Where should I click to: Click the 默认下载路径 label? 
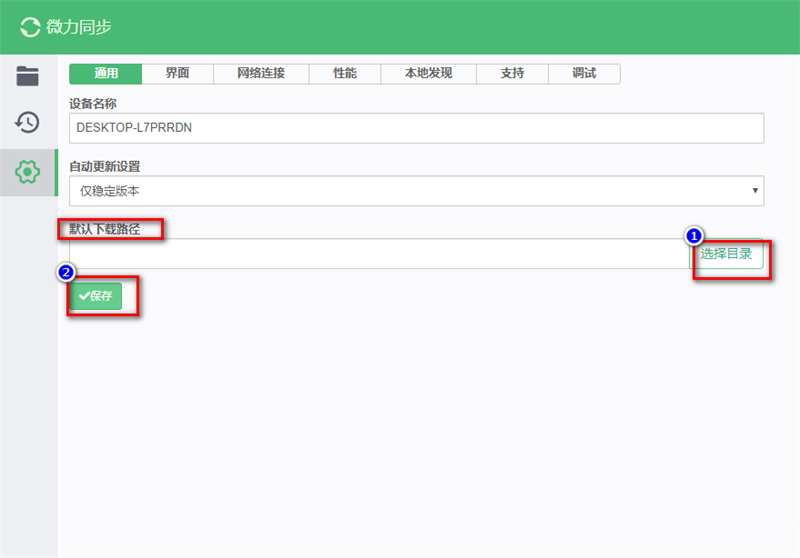[x=105, y=229]
